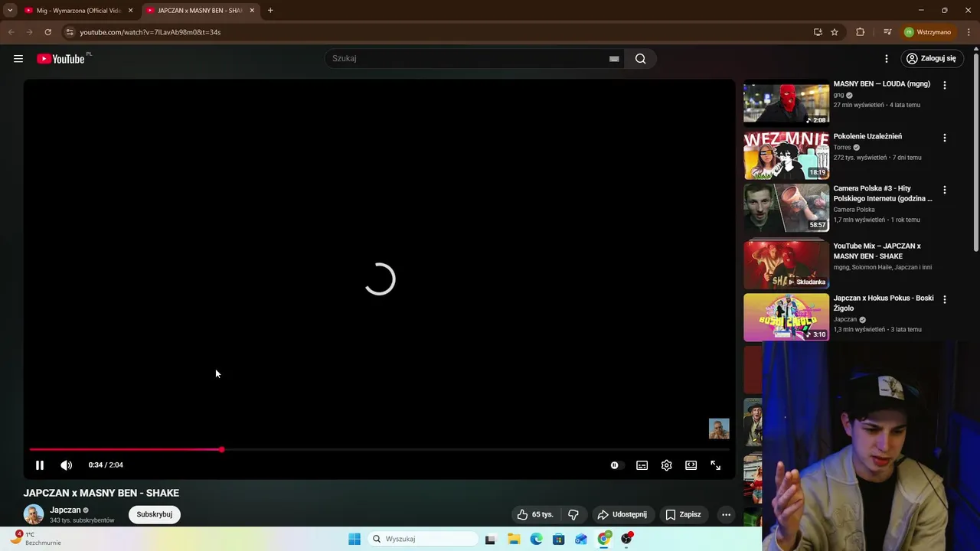Open Task View from the taskbar

[490, 540]
